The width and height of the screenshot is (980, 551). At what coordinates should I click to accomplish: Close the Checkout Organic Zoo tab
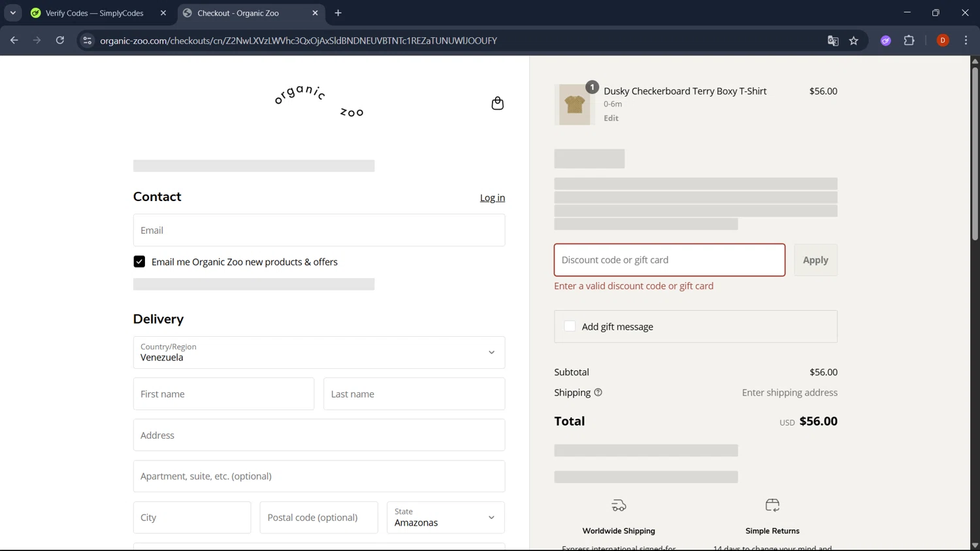coord(315,13)
